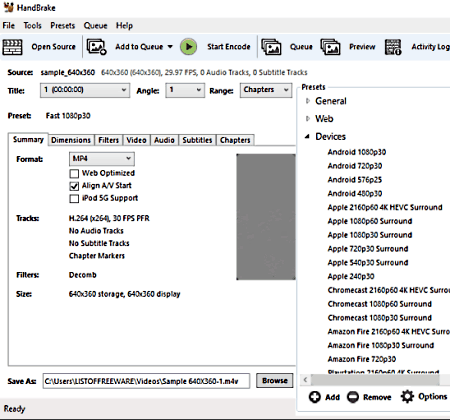Click the gray video preview thumbnail
Image resolution: width=450 pixels, height=420 pixels.
[x=266, y=217]
